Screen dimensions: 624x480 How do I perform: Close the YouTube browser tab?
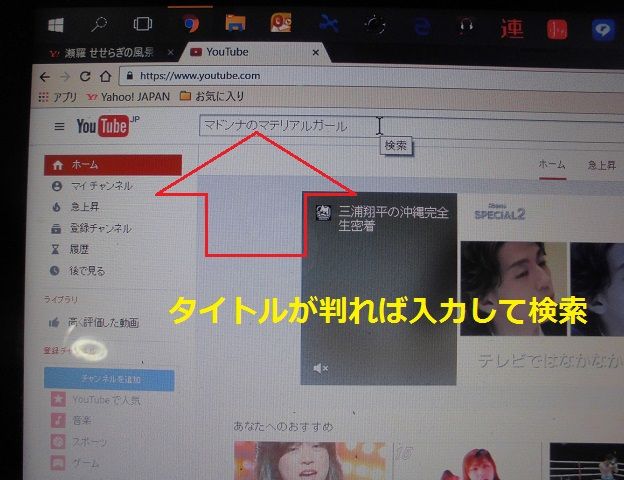(x=316, y=53)
